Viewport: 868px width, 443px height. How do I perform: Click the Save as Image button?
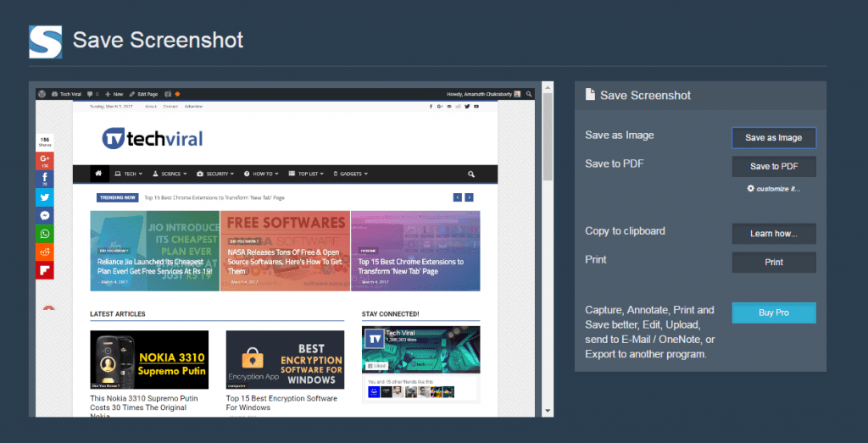coord(773,138)
